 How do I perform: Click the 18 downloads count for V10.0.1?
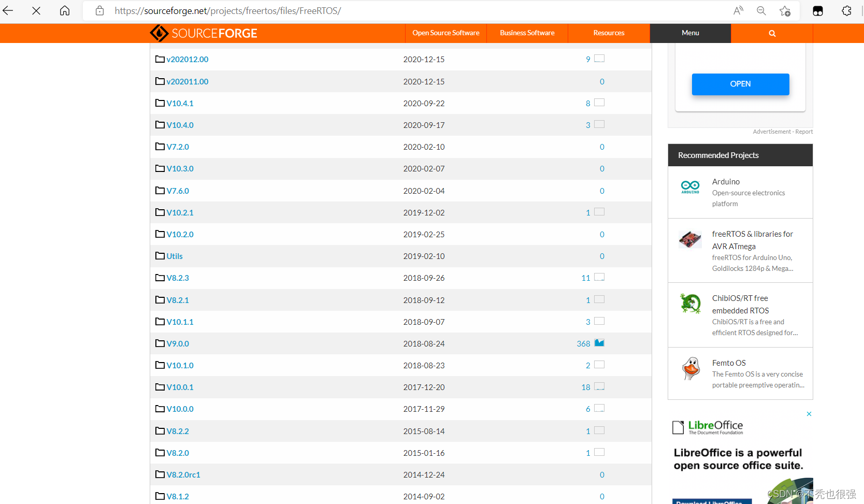586,387
